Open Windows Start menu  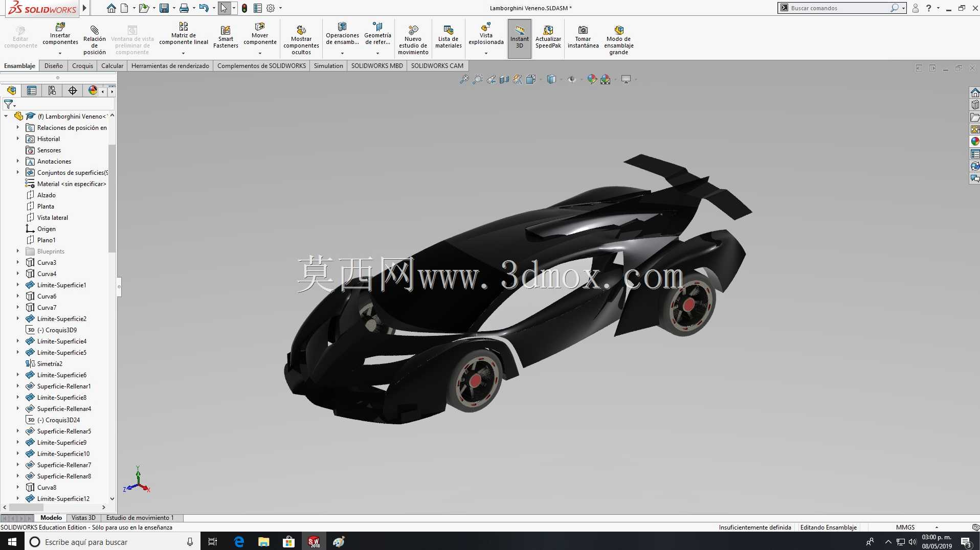[x=12, y=541]
